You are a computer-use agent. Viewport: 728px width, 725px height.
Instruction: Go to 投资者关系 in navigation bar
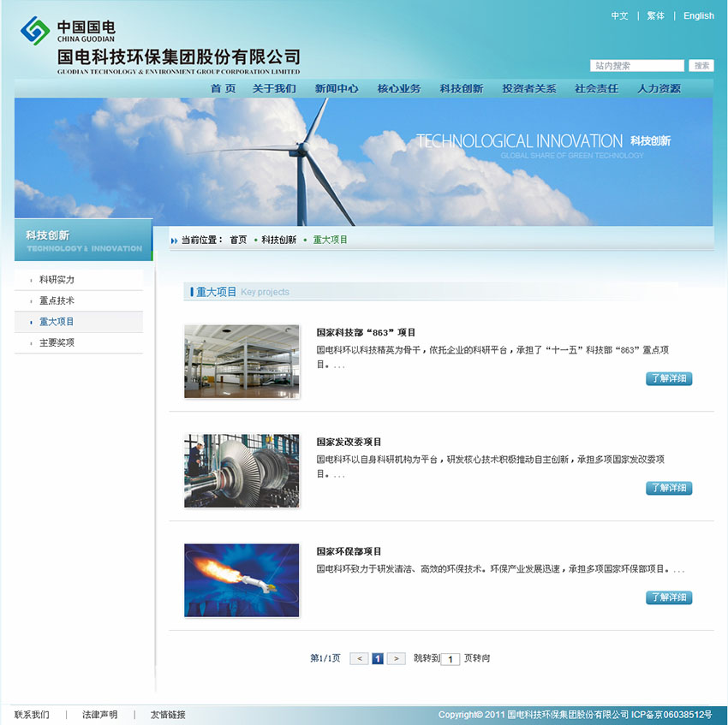pyautogui.click(x=528, y=89)
